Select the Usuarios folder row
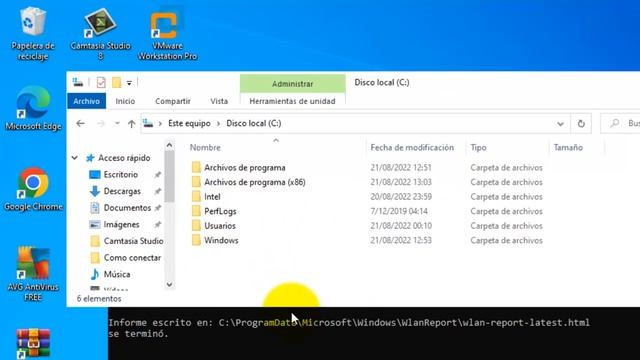This screenshot has height=360, width=640. pos(220,226)
